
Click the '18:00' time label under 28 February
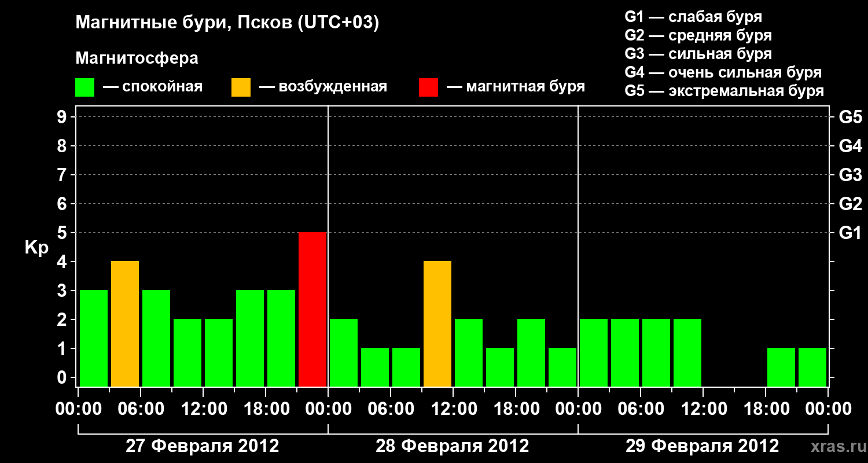tap(516, 409)
